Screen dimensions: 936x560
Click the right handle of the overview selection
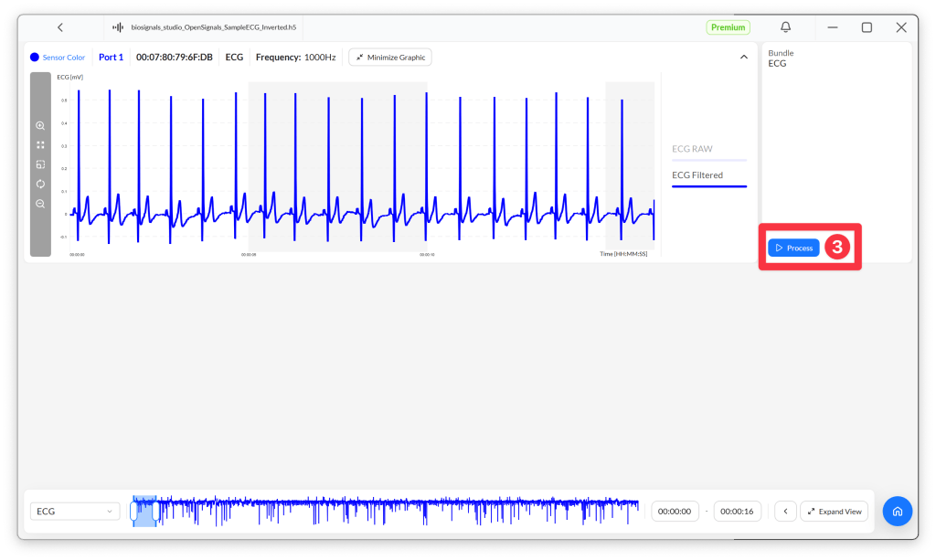(155, 512)
